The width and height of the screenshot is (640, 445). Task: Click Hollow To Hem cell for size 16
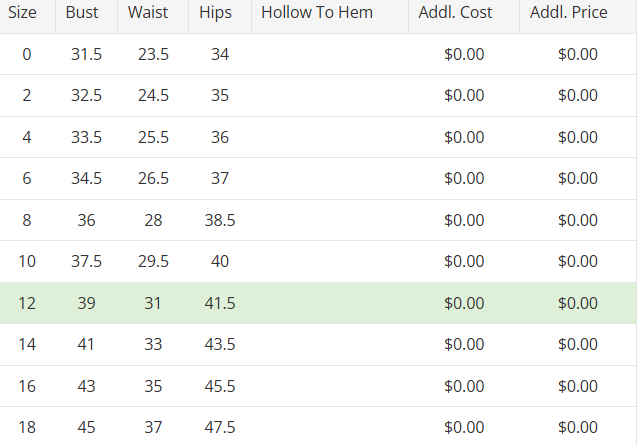[330, 385]
